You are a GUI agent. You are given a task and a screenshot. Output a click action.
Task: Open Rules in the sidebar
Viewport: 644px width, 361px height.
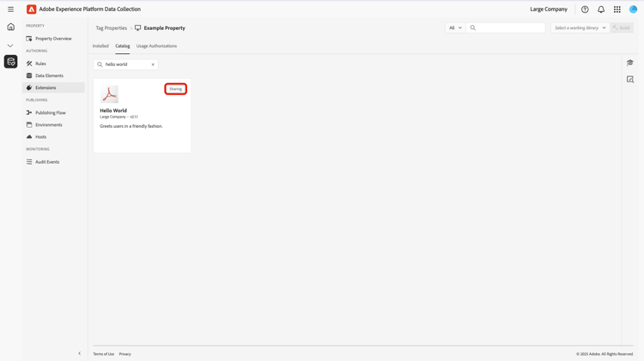pos(53,63)
